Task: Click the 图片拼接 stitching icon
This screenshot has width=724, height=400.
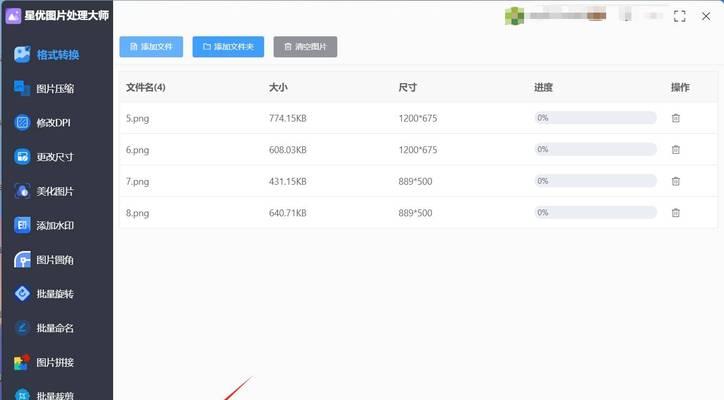Action: pyautogui.click(x=22, y=362)
